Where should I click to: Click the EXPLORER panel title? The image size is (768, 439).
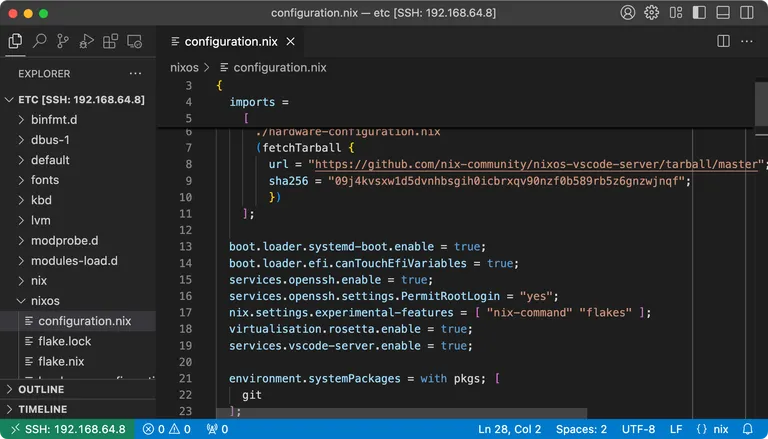44,74
